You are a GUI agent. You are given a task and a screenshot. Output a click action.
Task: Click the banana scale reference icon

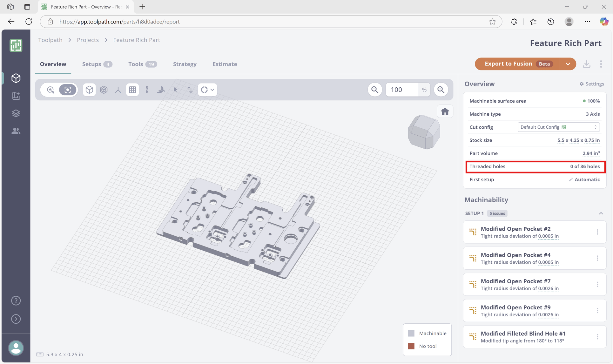[x=161, y=90]
